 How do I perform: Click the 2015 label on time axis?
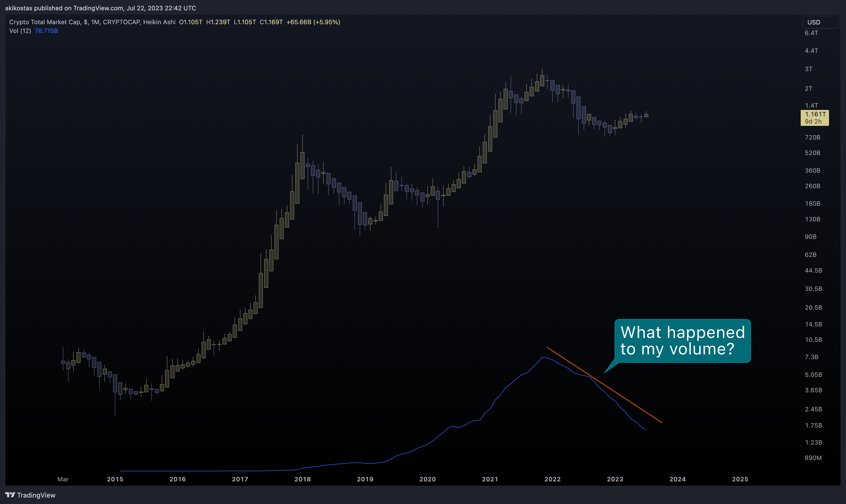click(x=115, y=479)
